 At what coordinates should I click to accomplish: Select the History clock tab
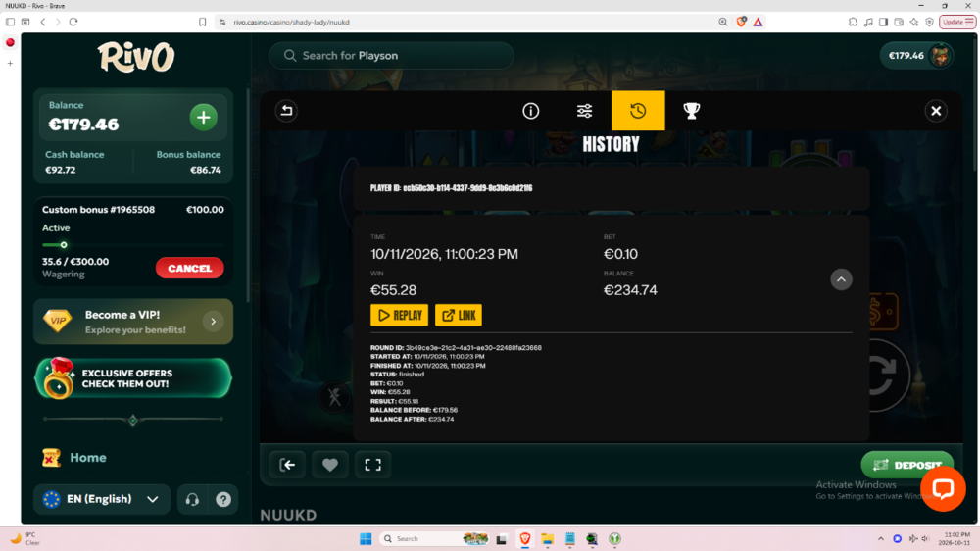tap(638, 111)
